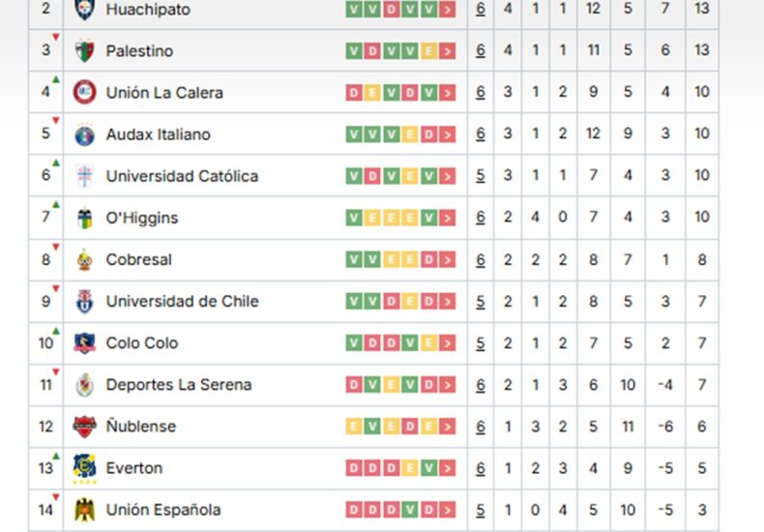Select the Audax Italiano badge

[84, 134]
